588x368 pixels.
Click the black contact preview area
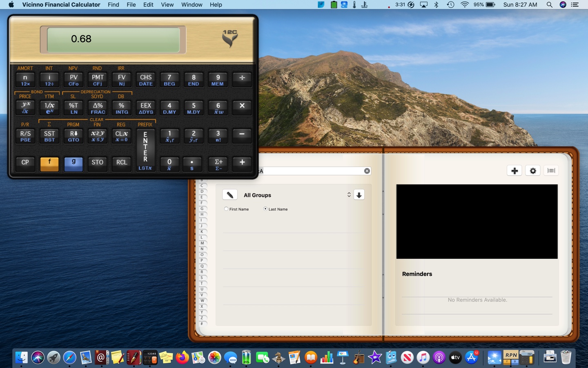tap(477, 222)
